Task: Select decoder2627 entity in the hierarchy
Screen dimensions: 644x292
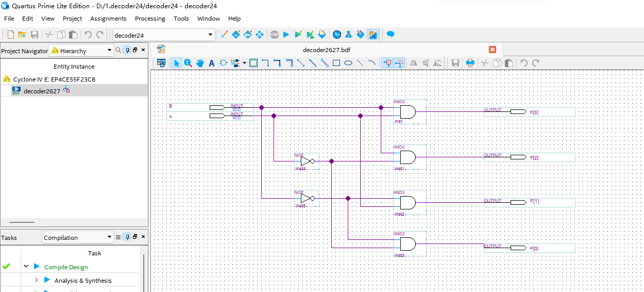Action: (x=42, y=91)
